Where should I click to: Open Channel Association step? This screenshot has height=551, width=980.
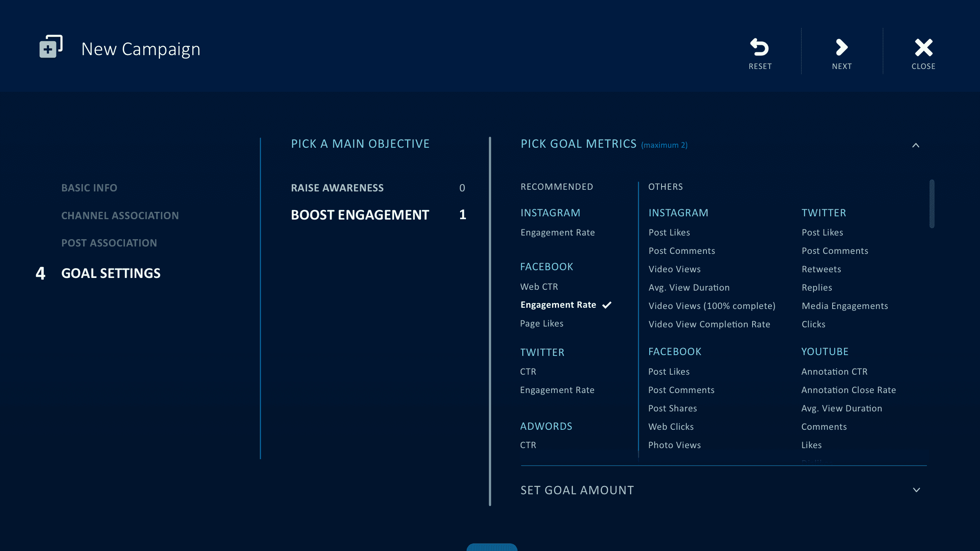click(x=120, y=216)
